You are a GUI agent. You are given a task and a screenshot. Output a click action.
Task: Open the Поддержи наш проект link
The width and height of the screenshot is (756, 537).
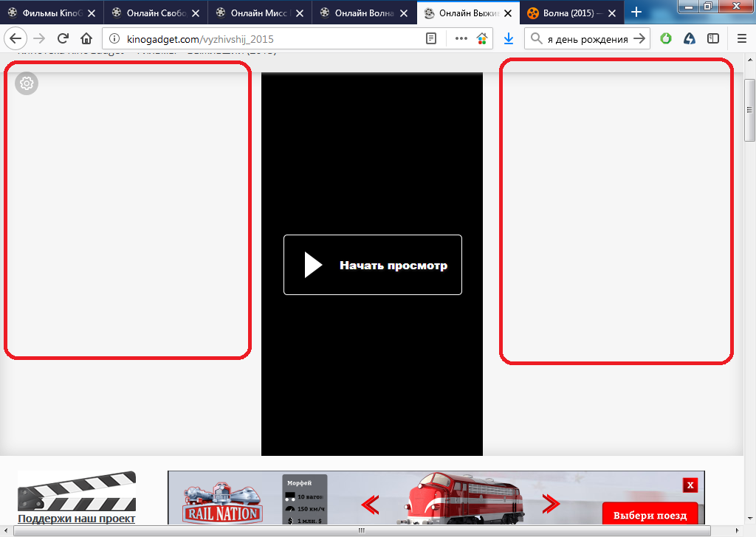(77, 519)
